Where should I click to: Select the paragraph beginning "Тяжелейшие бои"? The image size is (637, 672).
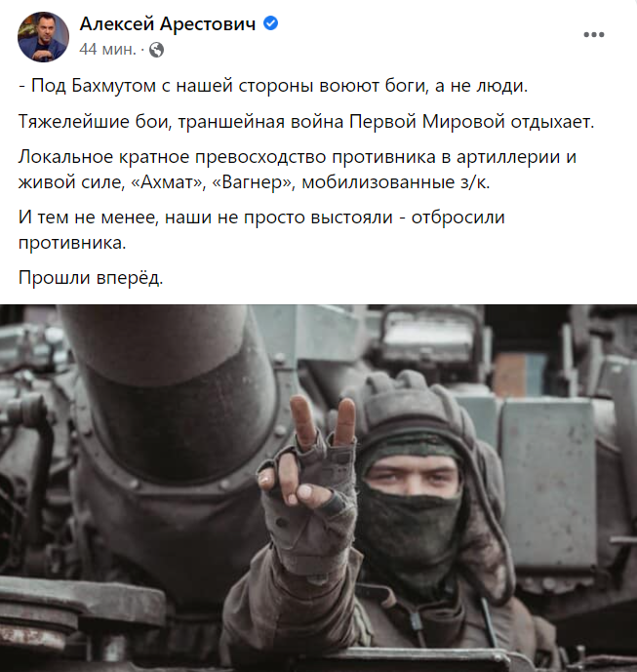click(306, 122)
